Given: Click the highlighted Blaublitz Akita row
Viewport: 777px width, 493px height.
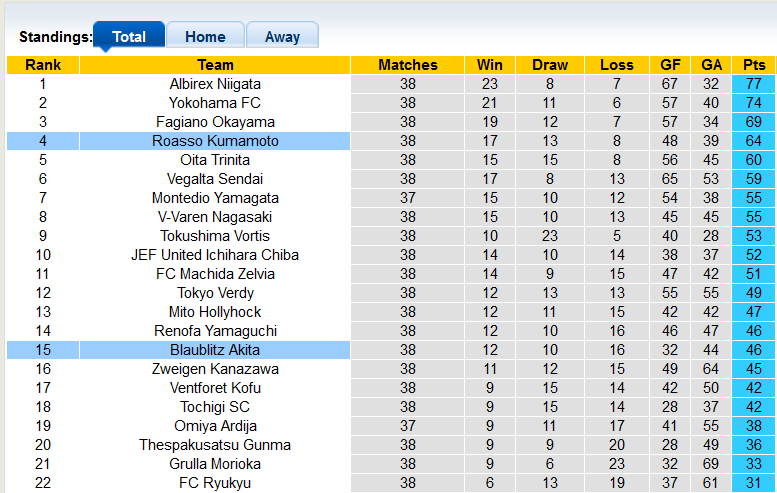Looking at the screenshot, I should (x=215, y=350).
